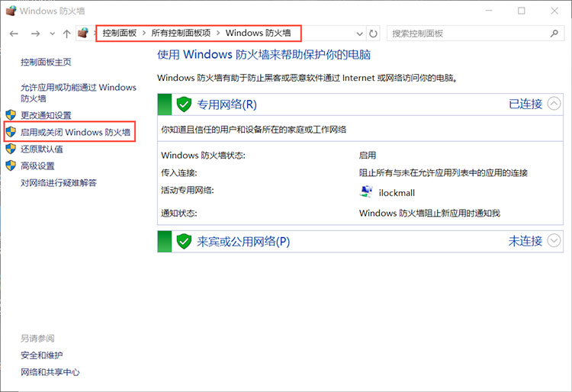
Task: Click the 专用网络(R) header text
Action: coord(227,104)
